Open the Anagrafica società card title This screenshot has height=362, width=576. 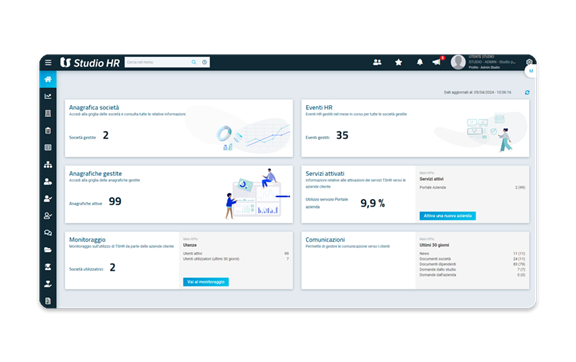(94, 107)
